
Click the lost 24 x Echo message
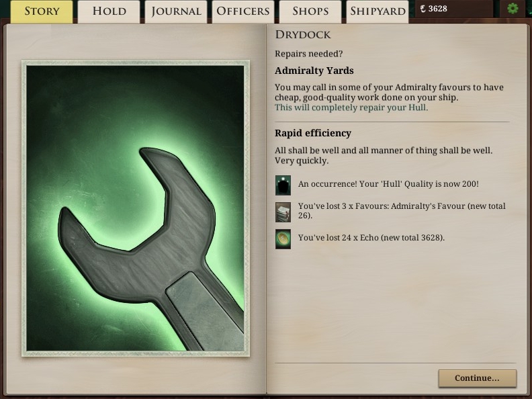(x=371, y=238)
